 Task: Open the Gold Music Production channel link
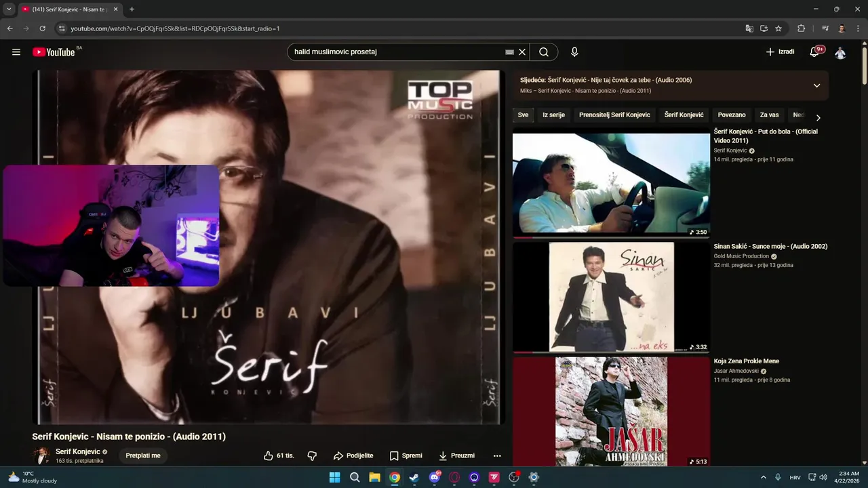click(741, 256)
